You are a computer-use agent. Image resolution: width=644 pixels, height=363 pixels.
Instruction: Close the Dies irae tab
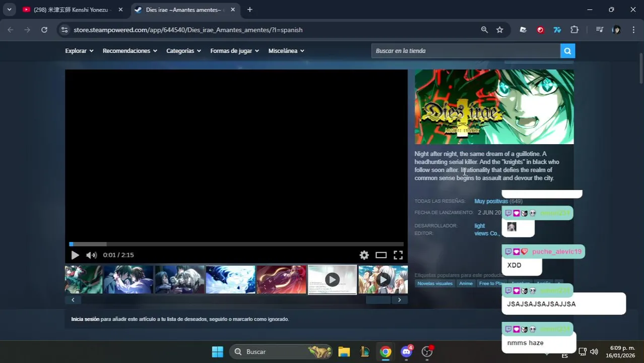click(x=233, y=10)
